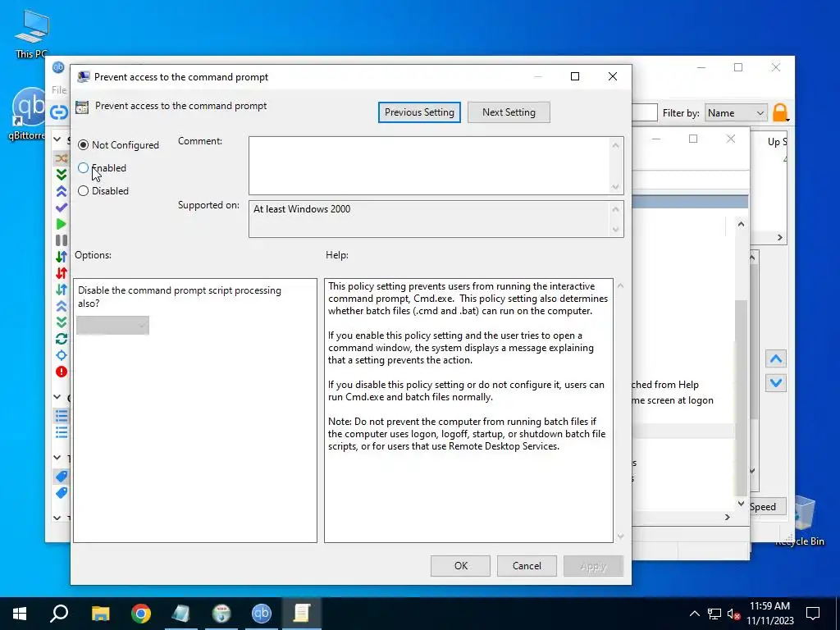840x630 pixels.
Task: Open the File menu in qBittorrent
Action: [59, 90]
